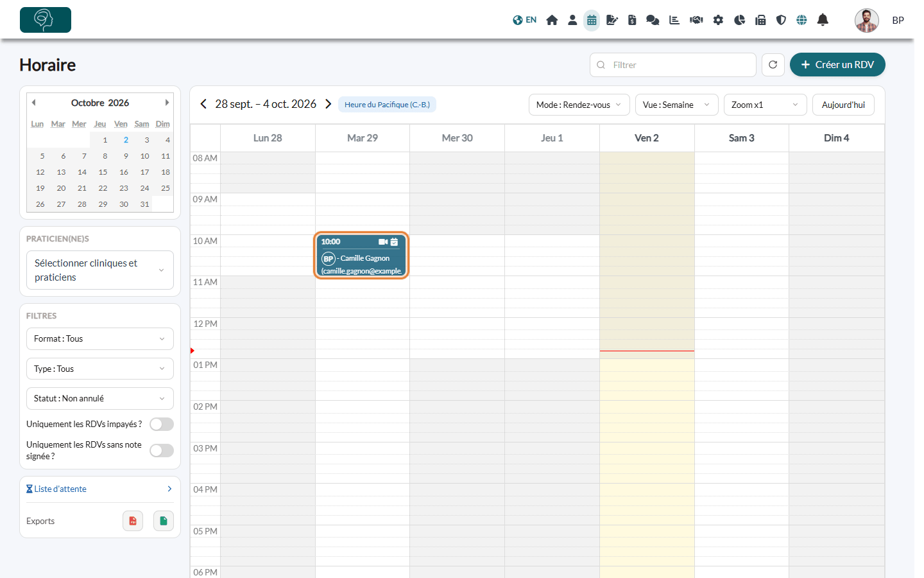Click the 'Heure du Pacifique (C.-B.)' timezone badge

tap(387, 105)
